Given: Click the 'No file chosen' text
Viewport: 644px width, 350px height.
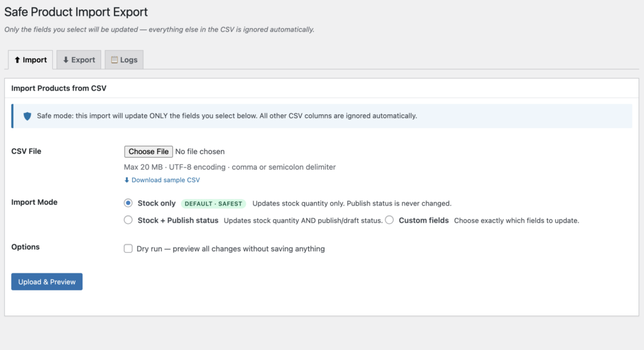Looking at the screenshot, I should (200, 151).
